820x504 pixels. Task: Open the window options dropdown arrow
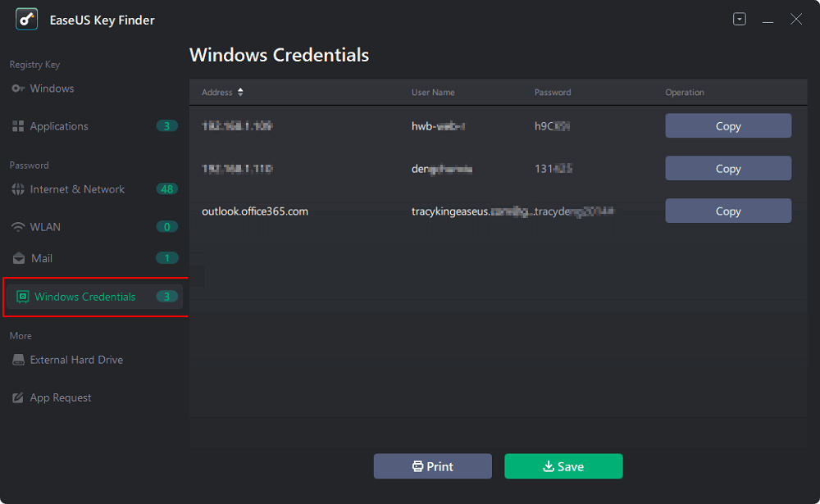click(739, 18)
